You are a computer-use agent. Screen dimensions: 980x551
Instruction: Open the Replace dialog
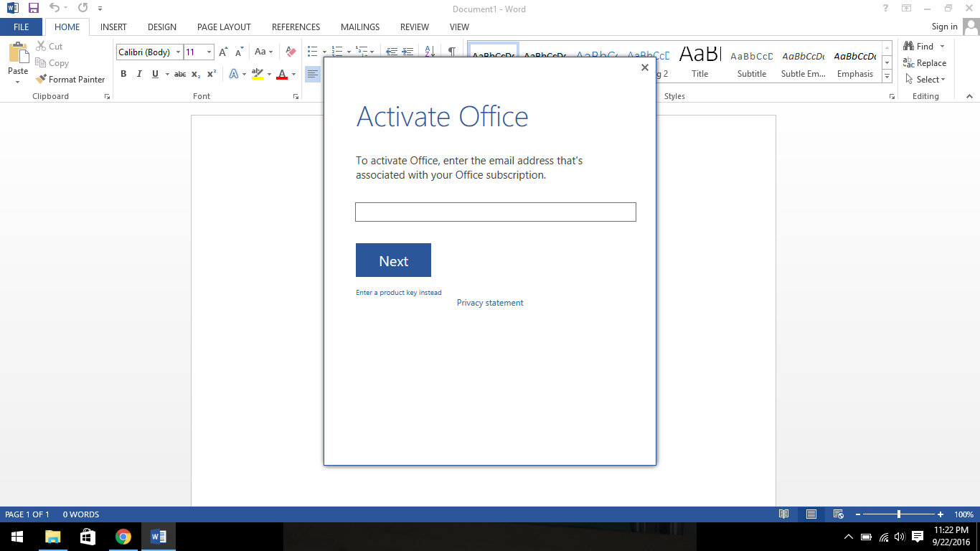coord(925,63)
